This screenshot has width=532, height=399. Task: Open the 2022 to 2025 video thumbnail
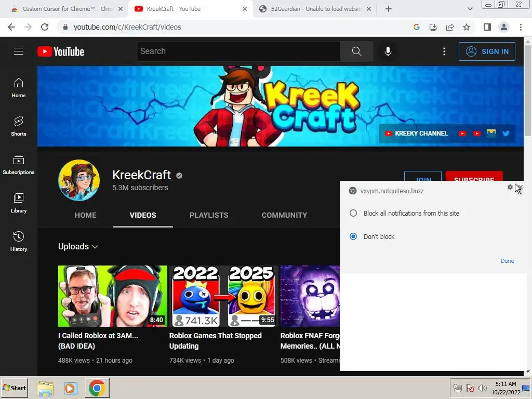coord(223,296)
